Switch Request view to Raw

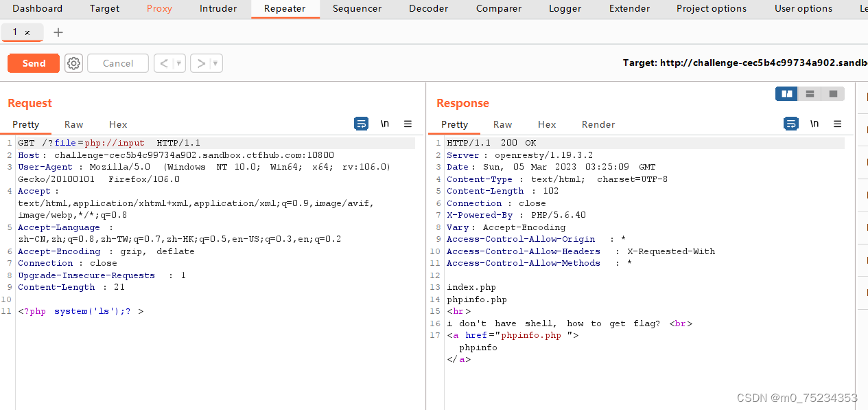(73, 124)
